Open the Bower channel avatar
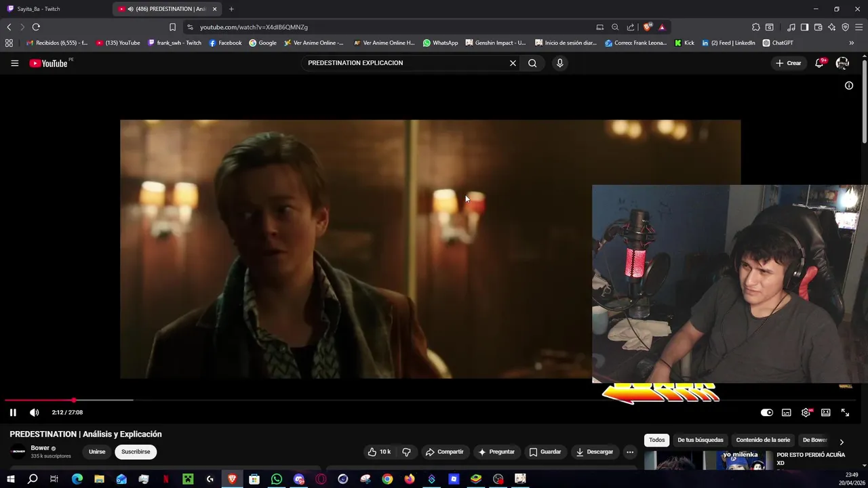This screenshot has width=868, height=488. pos(18,451)
